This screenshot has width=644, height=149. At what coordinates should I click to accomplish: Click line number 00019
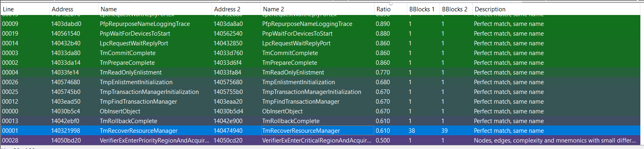[x=10, y=34]
